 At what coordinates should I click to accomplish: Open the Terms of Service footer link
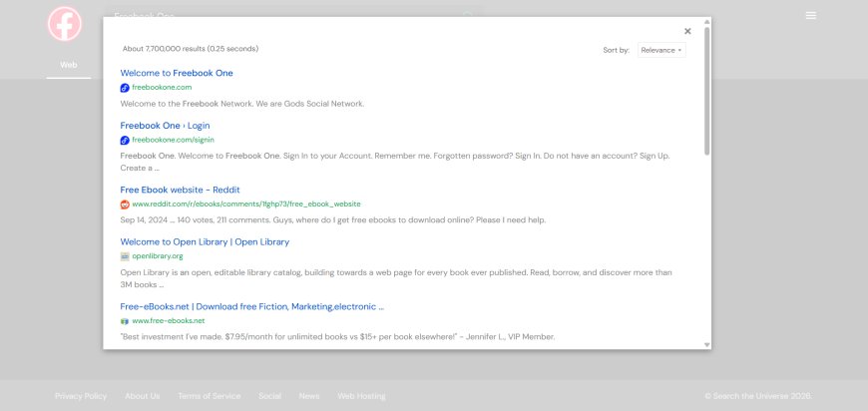210,396
